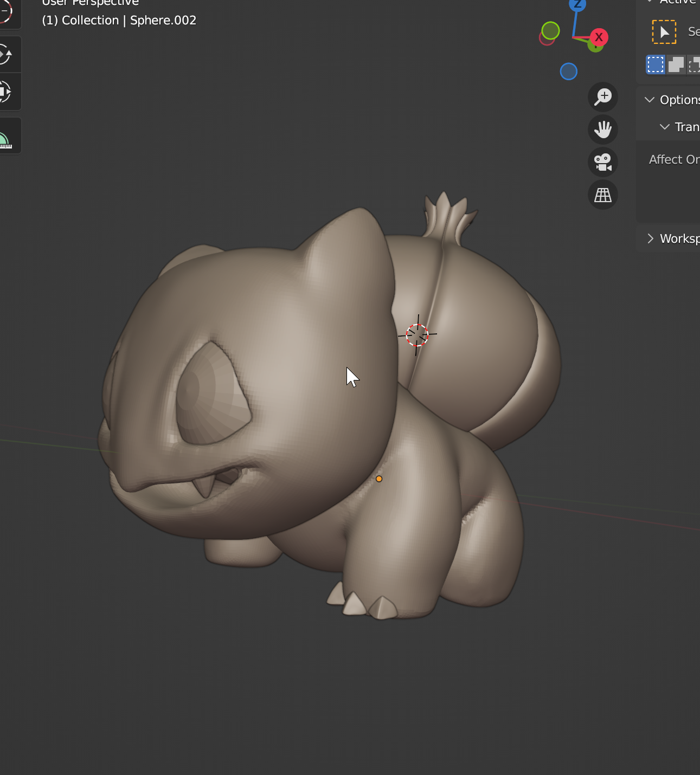Click the Select Box active tool icon
This screenshot has height=775, width=700.
(664, 32)
